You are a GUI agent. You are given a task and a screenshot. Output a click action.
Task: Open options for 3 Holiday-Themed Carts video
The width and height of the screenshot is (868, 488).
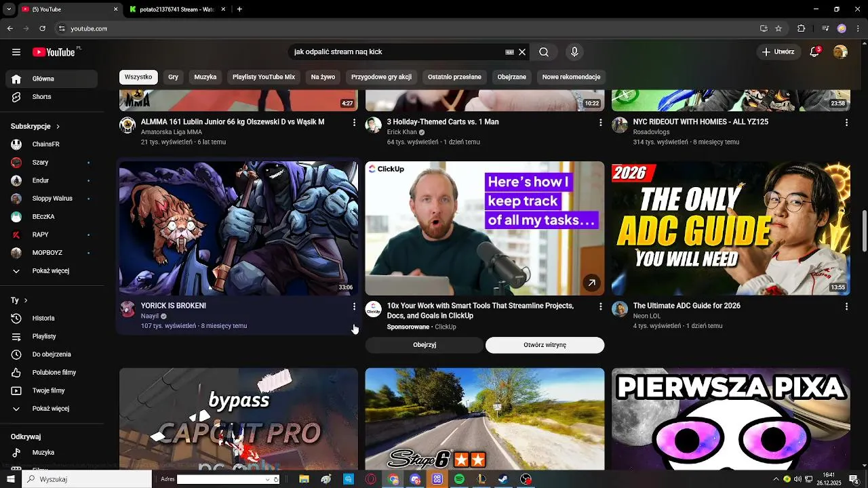pyautogui.click(x=600, y=123)
